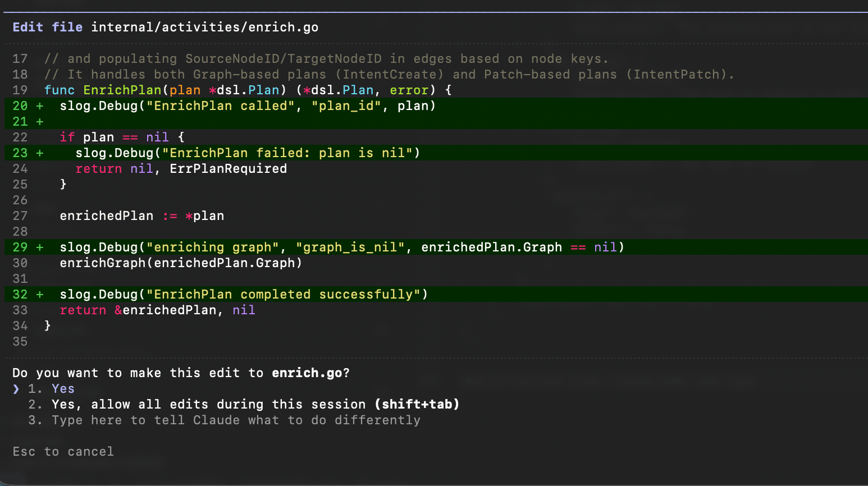The image size is (868, 486).
Task: Click the EnrichPlan function name on line 19
Action: pos(122,90)
